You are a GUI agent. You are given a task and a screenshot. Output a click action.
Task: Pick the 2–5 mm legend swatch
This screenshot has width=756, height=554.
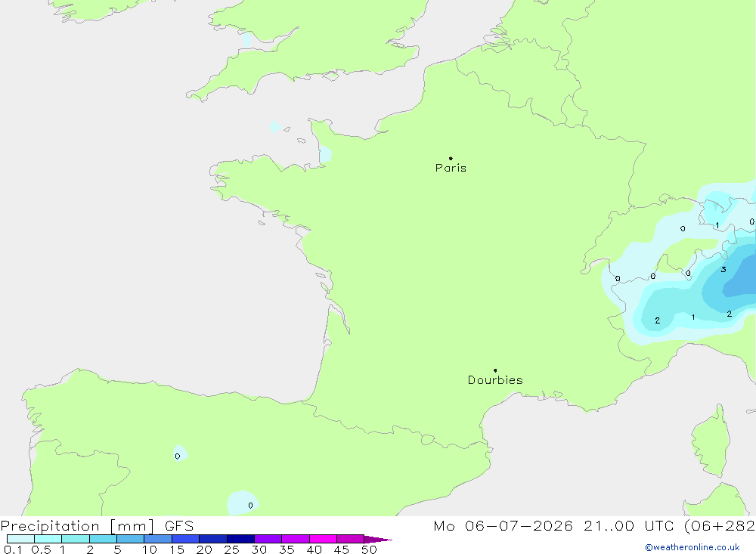tap(103, 539)
